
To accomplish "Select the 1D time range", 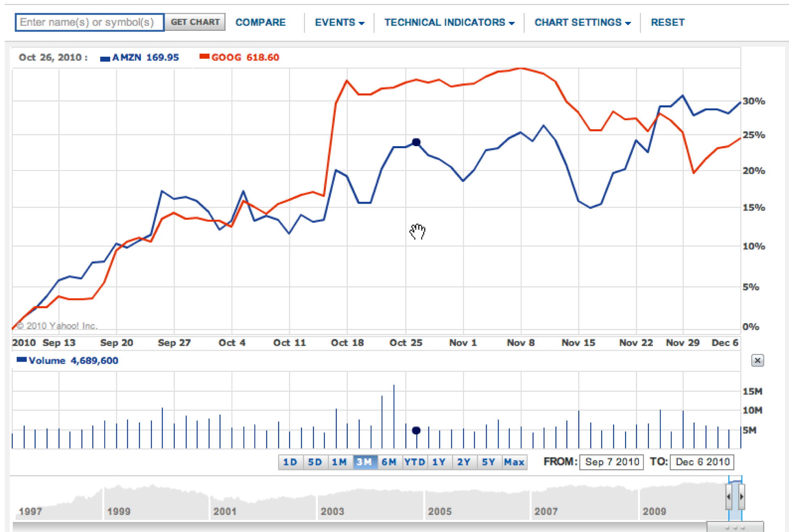I will 290,462.
